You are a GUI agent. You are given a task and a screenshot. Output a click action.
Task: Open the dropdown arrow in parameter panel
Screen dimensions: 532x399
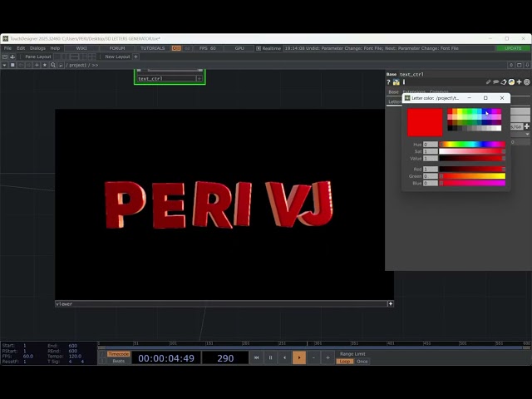coord(527,135)
